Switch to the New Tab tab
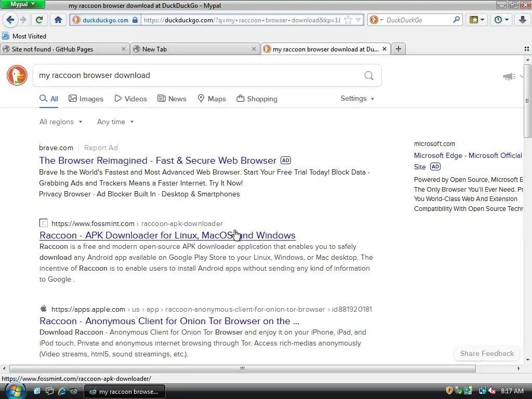The image size is (532, 399). (x=195, y=49)
